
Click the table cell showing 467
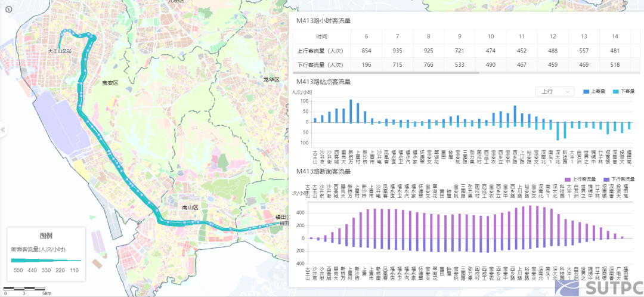tap(522, 64)
